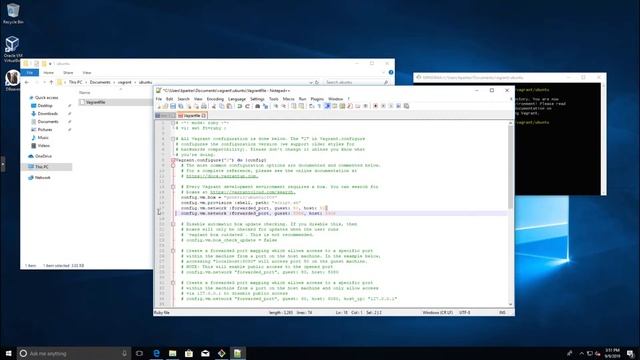Open the Function List toolbar icon

pyautogui.click(x=350, y=106)
